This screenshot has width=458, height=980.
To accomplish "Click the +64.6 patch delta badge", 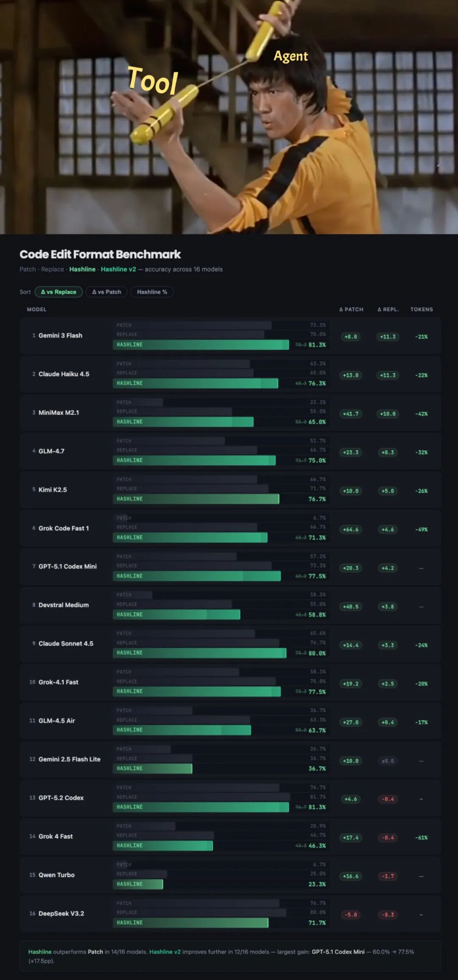I will pos(351,530).
